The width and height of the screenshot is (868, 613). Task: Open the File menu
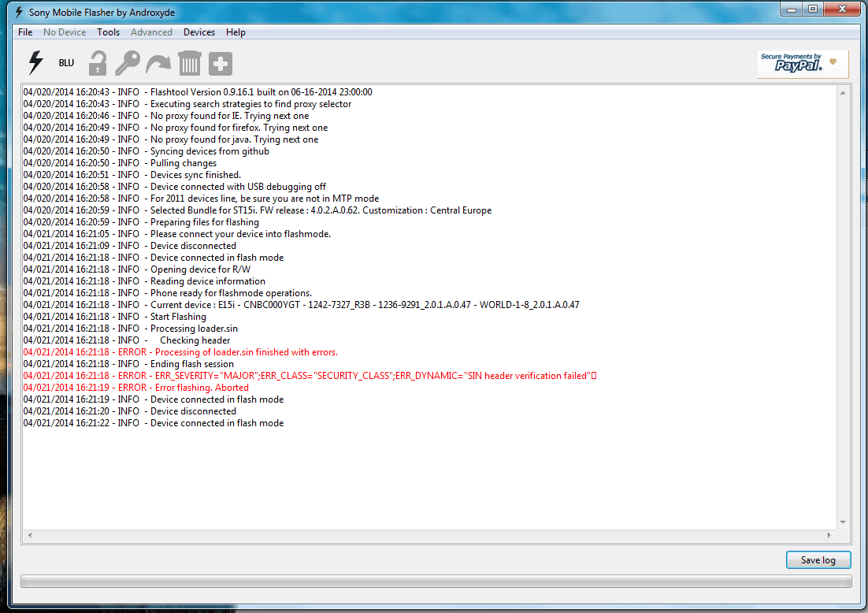pyautogui.click(x=25, y=32)
